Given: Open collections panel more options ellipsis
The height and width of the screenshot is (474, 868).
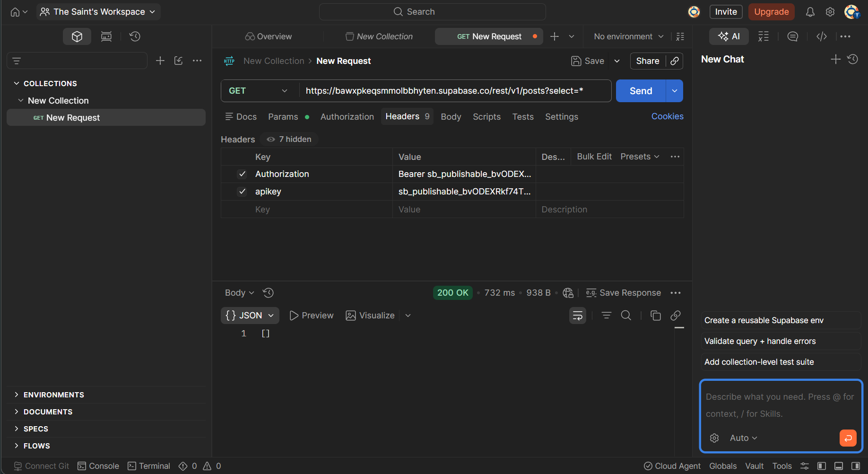Looking at the screenshot, I should pyautogui.click(x=197, y=61).
